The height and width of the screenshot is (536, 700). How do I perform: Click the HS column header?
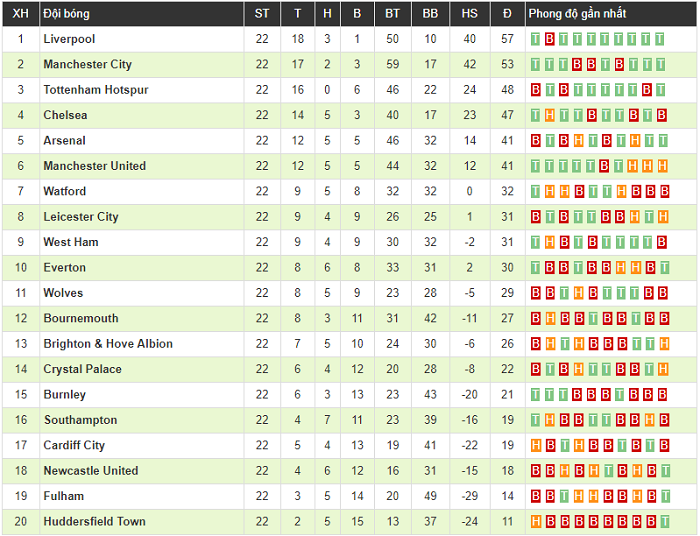click(x=469, y=13)
